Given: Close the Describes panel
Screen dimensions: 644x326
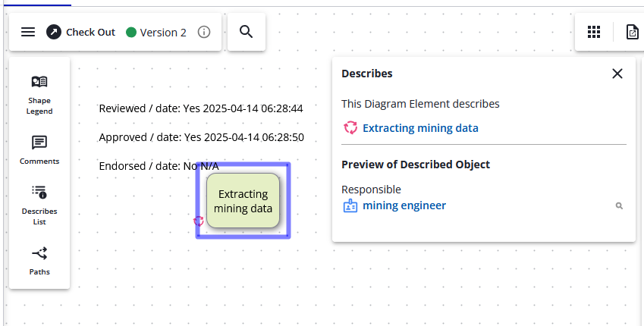Looking at the screenshot, I should pyautogui.click(x=617, y=74).
